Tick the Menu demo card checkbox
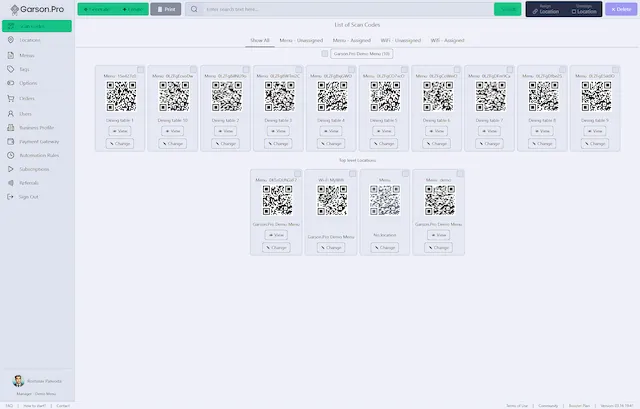Image resolution: width=640 pixels, height=409 pixels. click(460, 173)
